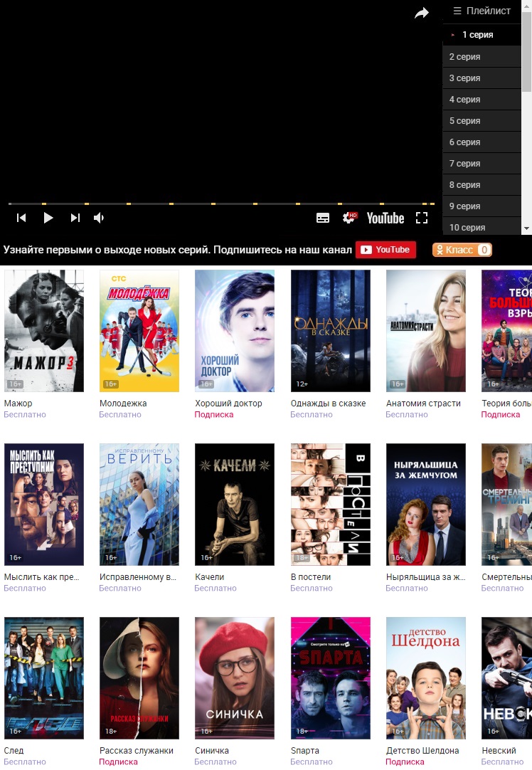The height and width of the screenshot is (770, 532).
Task: Click the share arrow icon
Action: point(422,13)
